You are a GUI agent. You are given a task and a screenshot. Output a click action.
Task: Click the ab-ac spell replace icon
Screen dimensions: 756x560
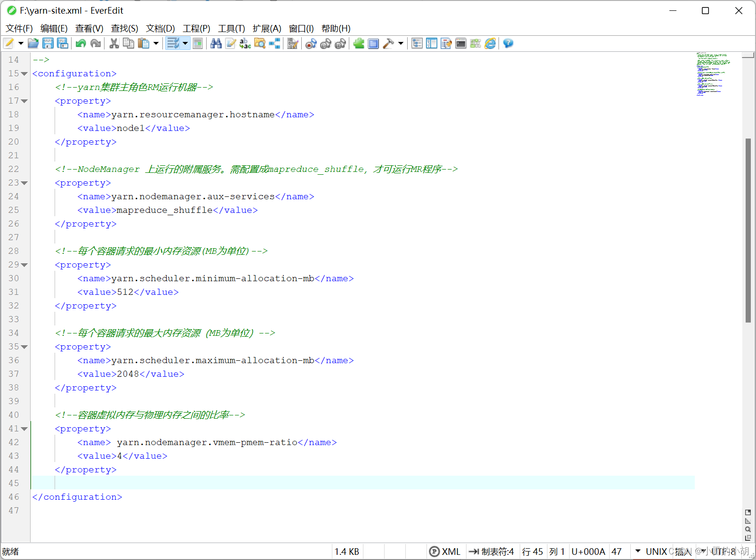tap(245, 43)
